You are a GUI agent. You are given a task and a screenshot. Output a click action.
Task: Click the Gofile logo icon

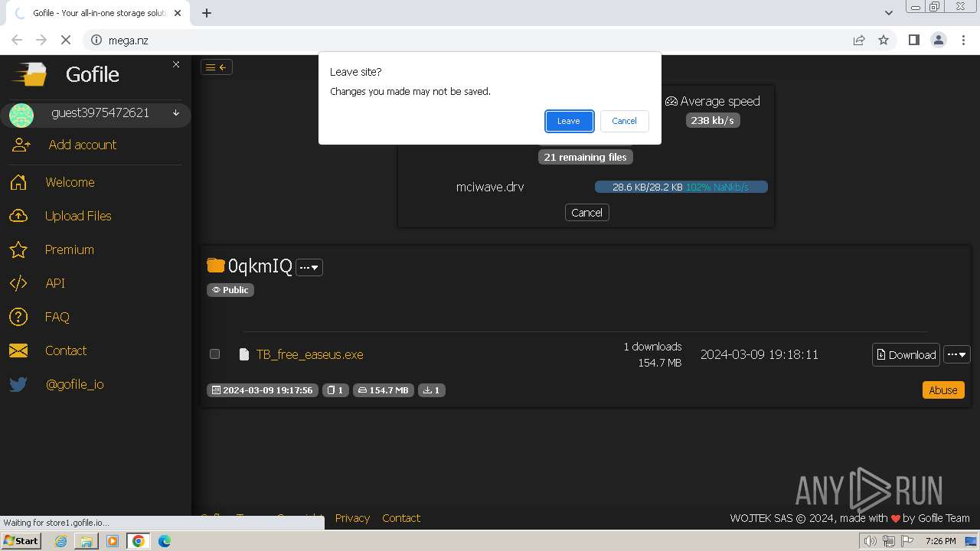(29, 74)
